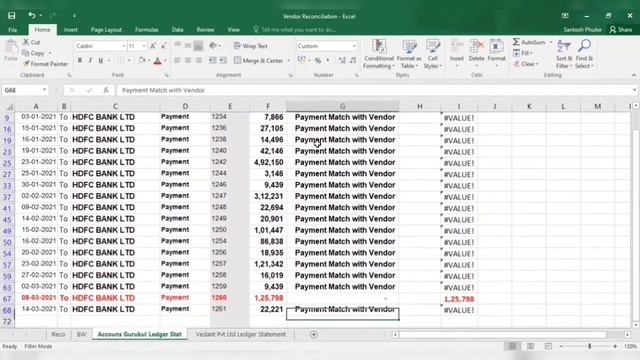Viewport: 640px width, 360px height.
Task: Open the Merge & Center dropdown arrow
Action: coord(289,61)
